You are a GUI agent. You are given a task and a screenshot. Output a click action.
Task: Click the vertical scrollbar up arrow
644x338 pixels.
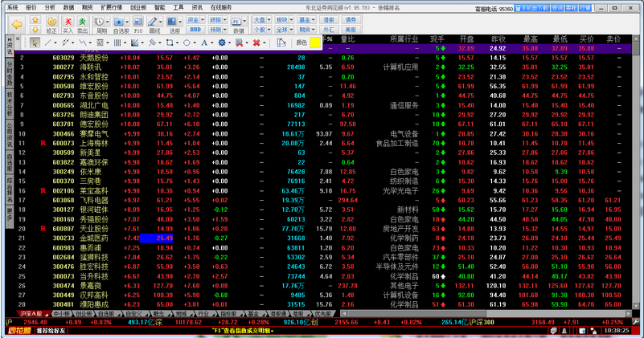[636, 39]
